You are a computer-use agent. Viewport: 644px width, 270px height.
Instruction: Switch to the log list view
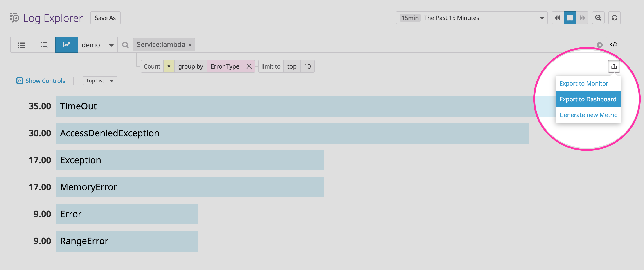[22, 45]
